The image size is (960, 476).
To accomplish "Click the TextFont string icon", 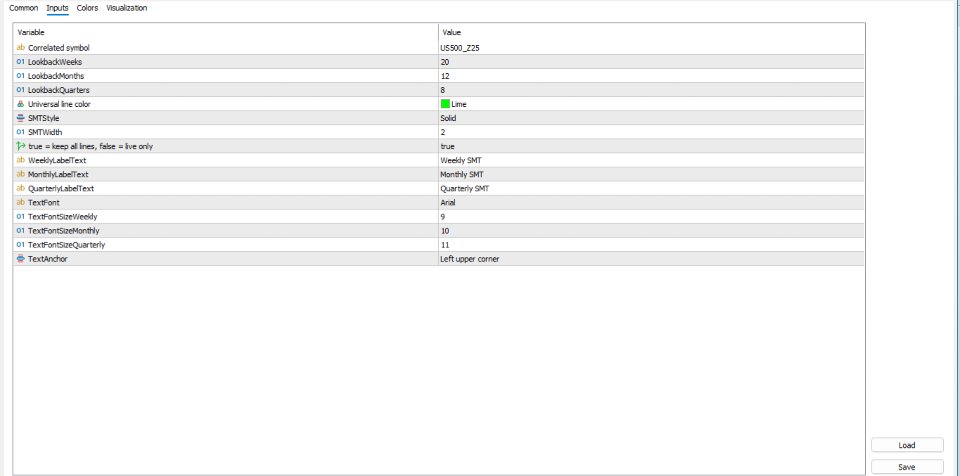I will 21,203.
